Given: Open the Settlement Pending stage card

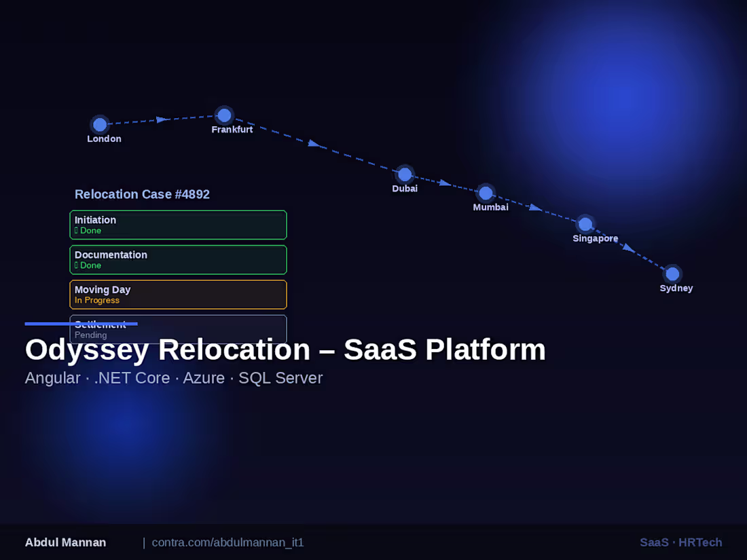Looking at the screenshot, I should point(178,329).
